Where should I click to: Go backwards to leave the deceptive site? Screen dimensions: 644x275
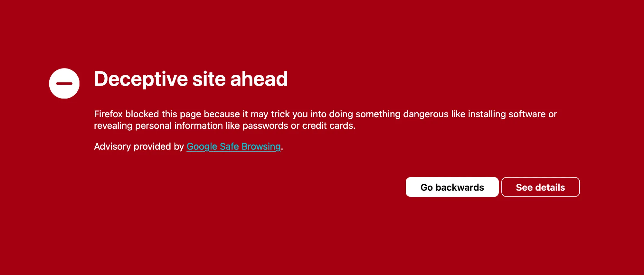pyautogui.click(x=452, y=187)
